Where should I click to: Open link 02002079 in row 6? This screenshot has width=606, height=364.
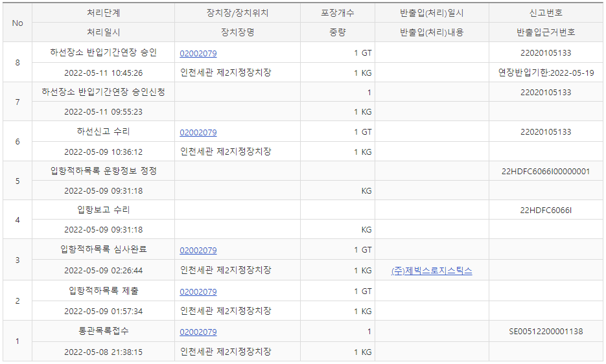(198, 133)
